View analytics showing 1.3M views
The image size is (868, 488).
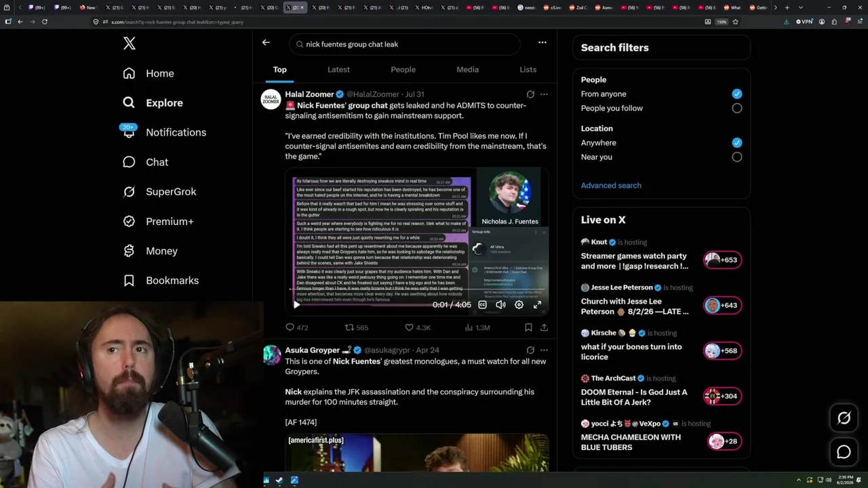pyautogui.click(x=477, y=327)
